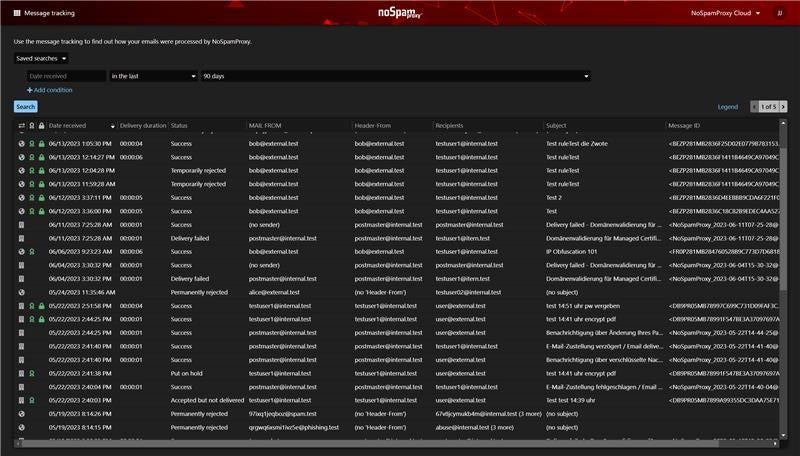Click horizontal scrollbar left arrow
Image resolution: width=800 pixels, height=456 pixels.
(18, 444)
